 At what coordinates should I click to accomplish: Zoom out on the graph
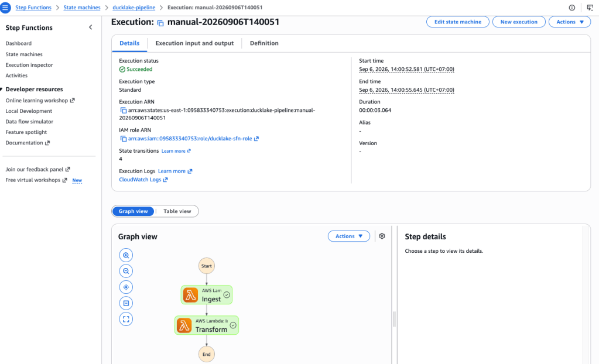[x=126, y=271]
